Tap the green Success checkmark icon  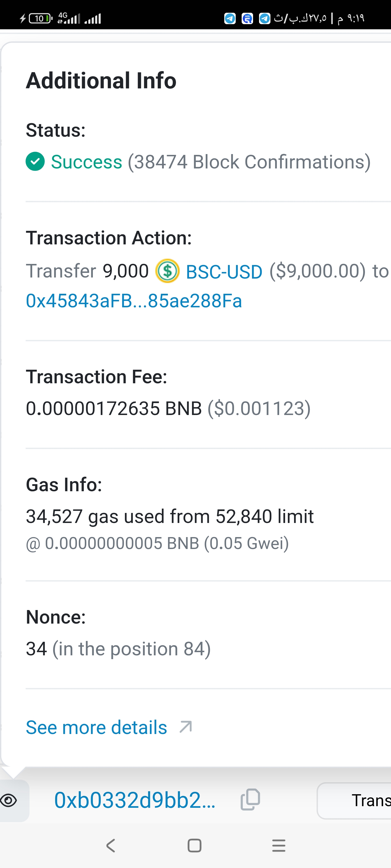click(35, 161)
